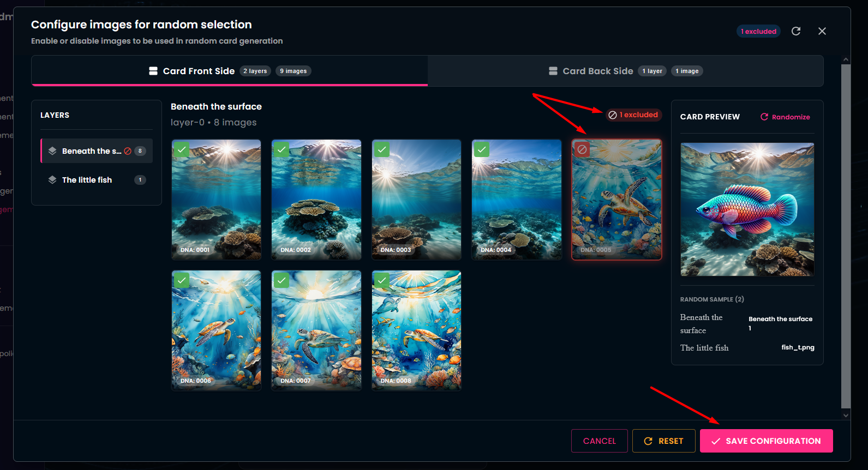Click the layers icon beside The little fish
The height and width of the screenshot is (470, 868).
pyautogui.click(x=52, y=180)
